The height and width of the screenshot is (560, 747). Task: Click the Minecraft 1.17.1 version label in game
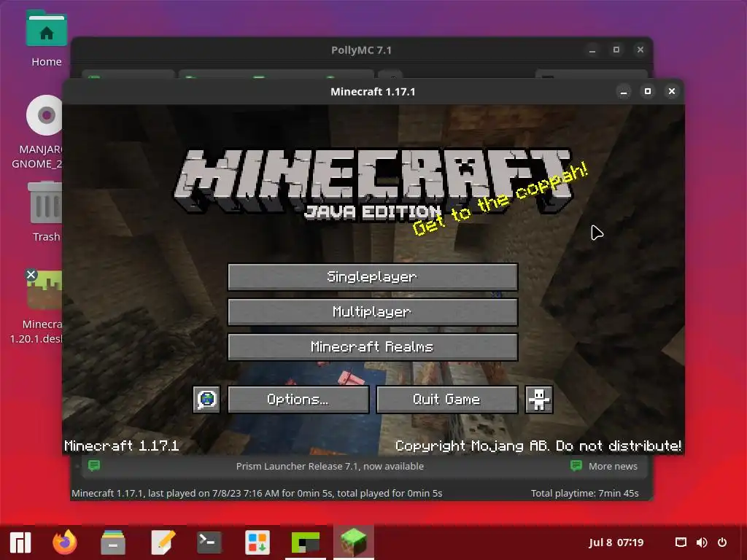pos(122,446)
